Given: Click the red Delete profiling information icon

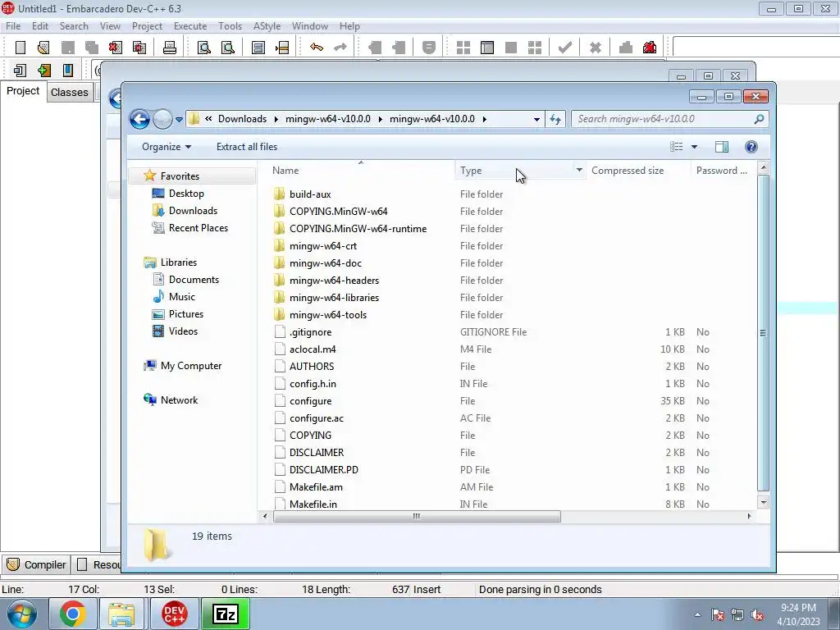Looking at the screenshot, I should point(650,47).
